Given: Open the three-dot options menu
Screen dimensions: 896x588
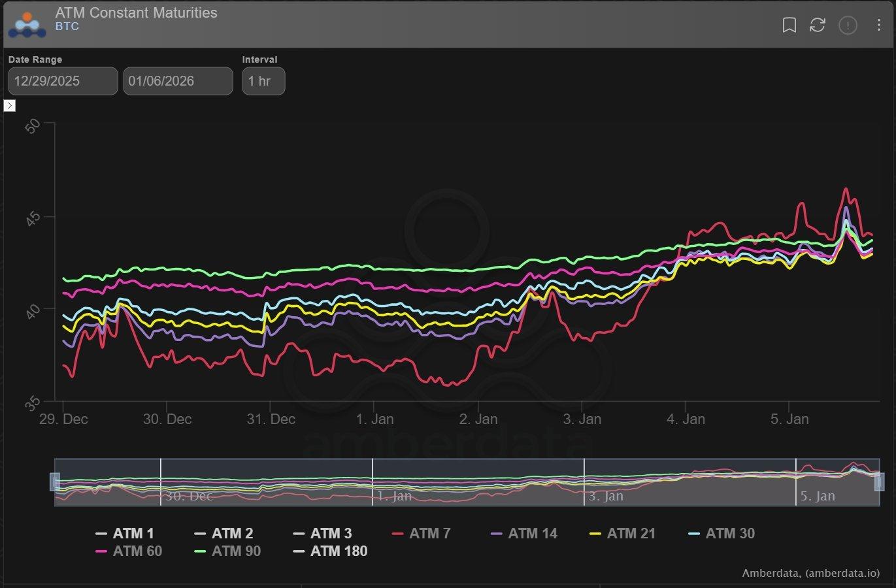Looking at the screenshot, I should (878, 25).
